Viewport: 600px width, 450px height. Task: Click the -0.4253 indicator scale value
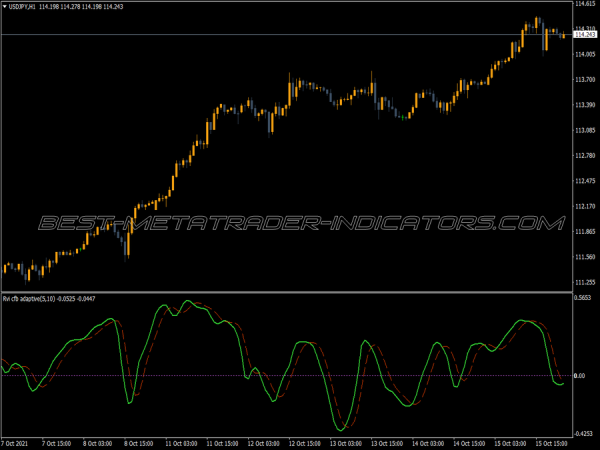(584, 432)
